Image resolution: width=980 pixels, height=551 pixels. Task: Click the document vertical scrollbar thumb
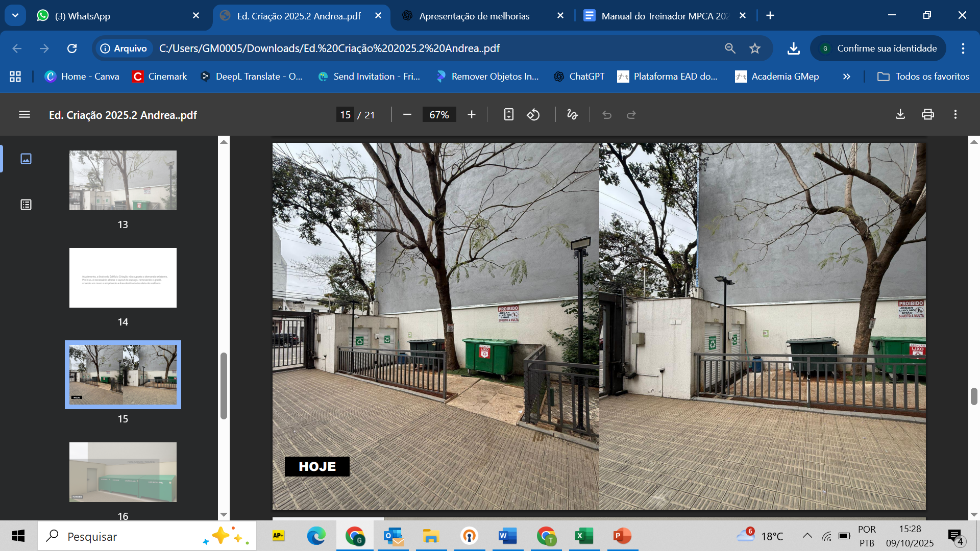(974, 396)
